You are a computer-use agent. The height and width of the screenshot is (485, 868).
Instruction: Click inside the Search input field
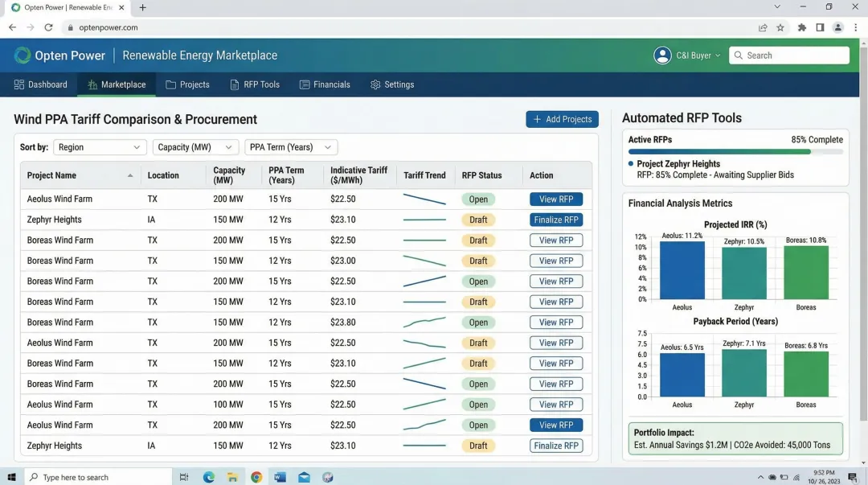(x=792, y=55)
